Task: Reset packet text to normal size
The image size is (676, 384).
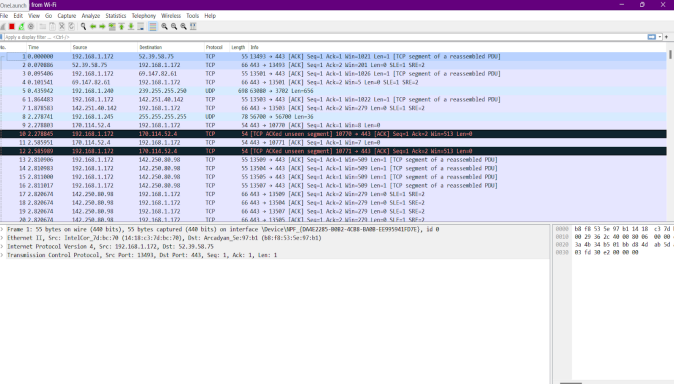Action: point(183,27)
